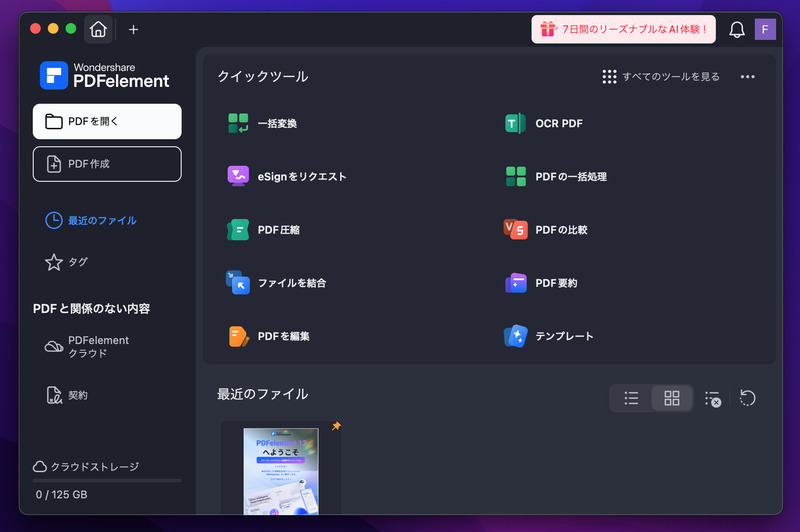This screenshot has width=800, height=532.
Task: Click the PDFを開く button
Action: (x=107, y=121)
